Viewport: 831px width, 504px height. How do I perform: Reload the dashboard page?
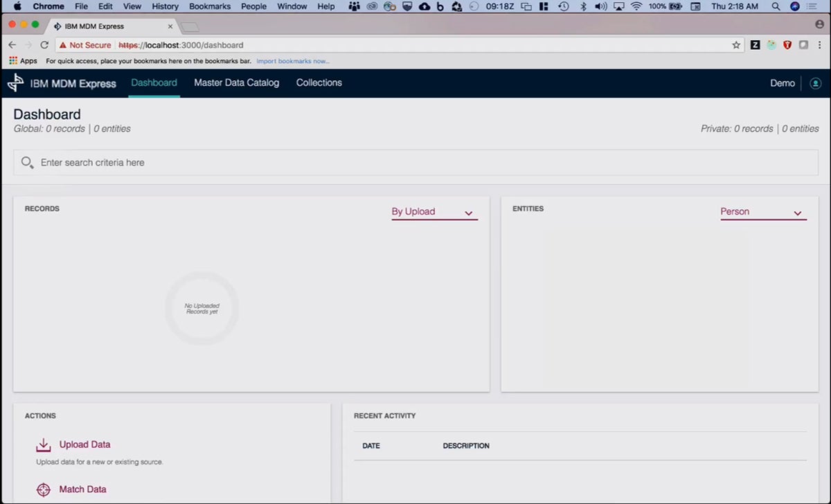click(x=44, y=45)
